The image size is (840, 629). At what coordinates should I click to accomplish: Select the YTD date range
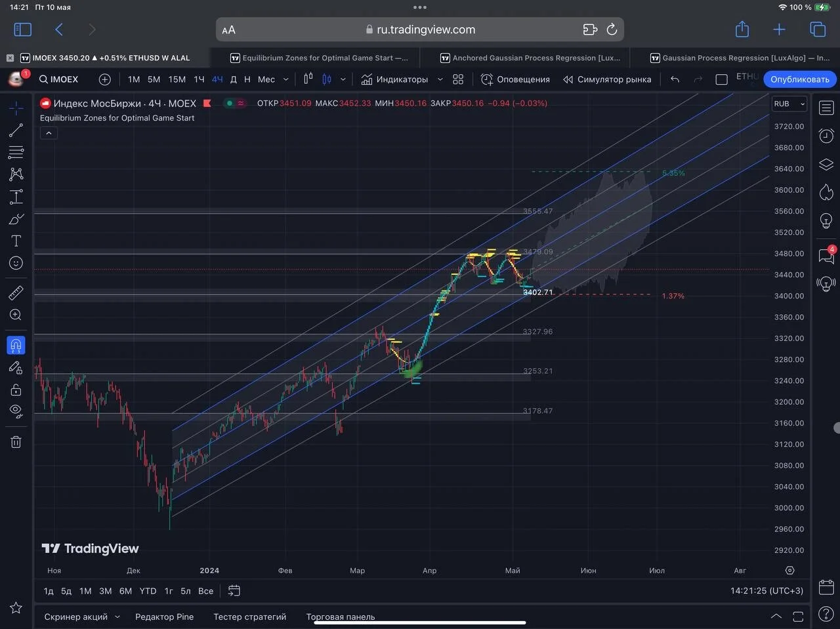pyautogui.click(x=148, y=591)
